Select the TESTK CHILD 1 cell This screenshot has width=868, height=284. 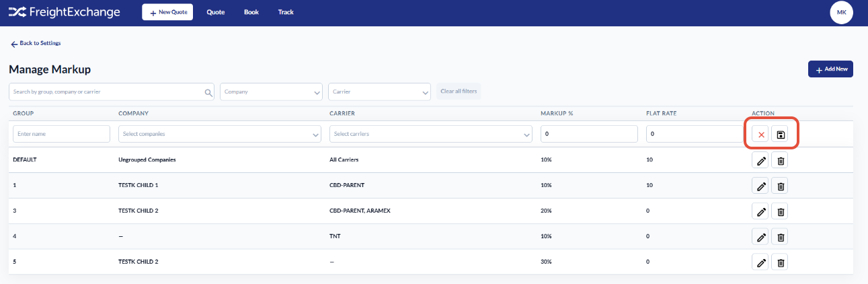click(x=139, y=186)
